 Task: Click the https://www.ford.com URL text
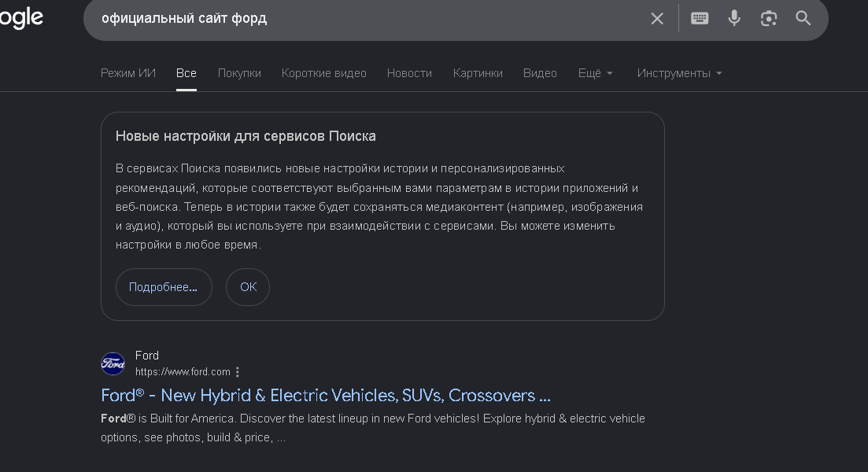(183, 372)
